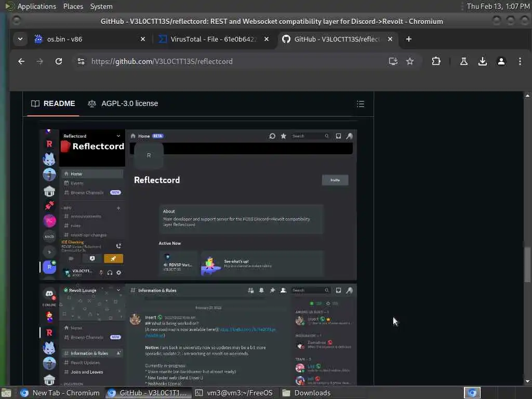Click the Invite button in the screenshot
The height and width of the screenshot is (399, 532).
[335, 180]
